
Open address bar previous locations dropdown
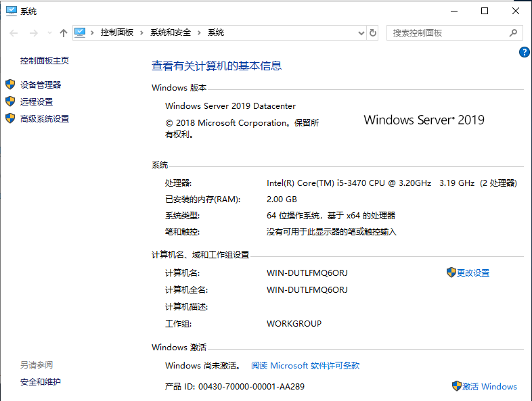click(361, 32)
